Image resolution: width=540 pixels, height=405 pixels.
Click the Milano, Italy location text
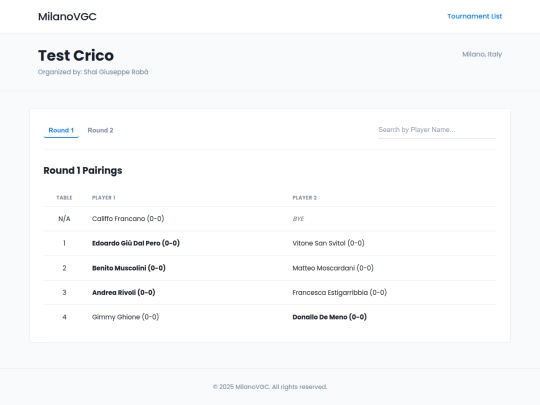tap(482, 54)
